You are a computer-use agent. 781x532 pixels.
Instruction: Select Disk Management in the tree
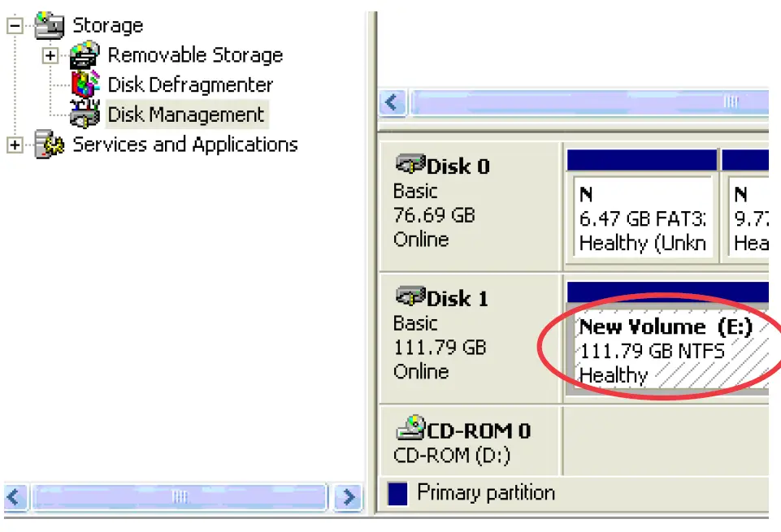[186, 115]
